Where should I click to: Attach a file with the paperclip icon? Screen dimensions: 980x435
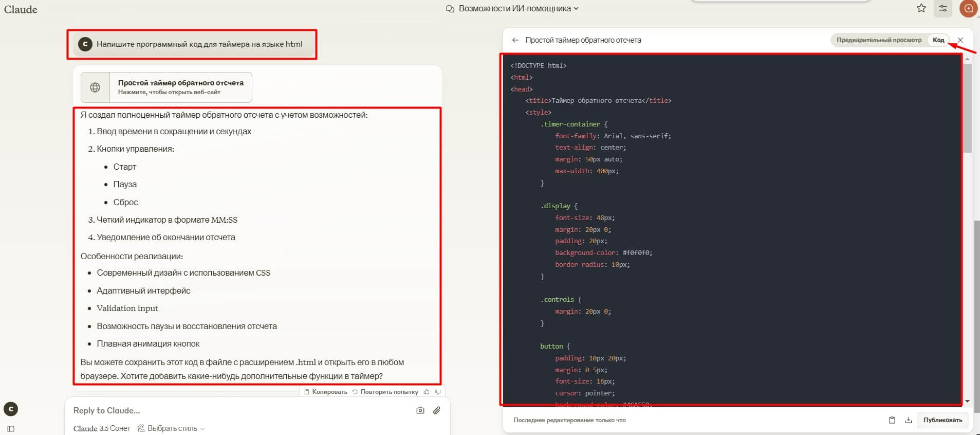pos(437,410)
